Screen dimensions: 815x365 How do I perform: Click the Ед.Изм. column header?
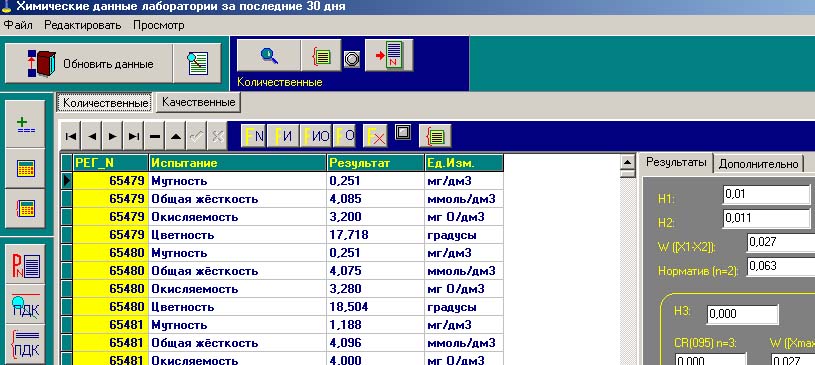tap(464, 163)
